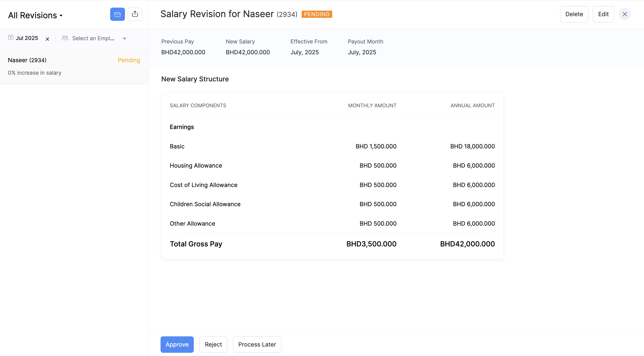
Task: Click the Housing Allowance component row
Action: (x=196, y=165)
